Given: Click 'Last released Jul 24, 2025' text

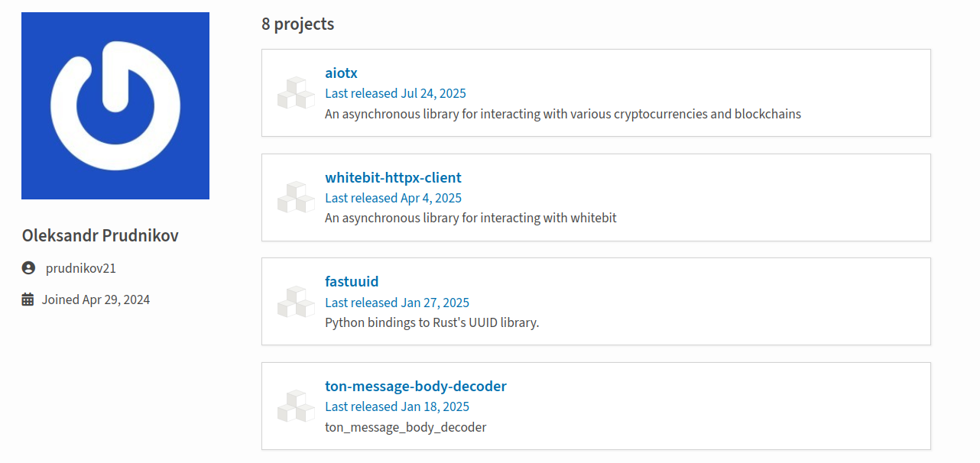Looking at the screenshot, I should click(395, 93).
